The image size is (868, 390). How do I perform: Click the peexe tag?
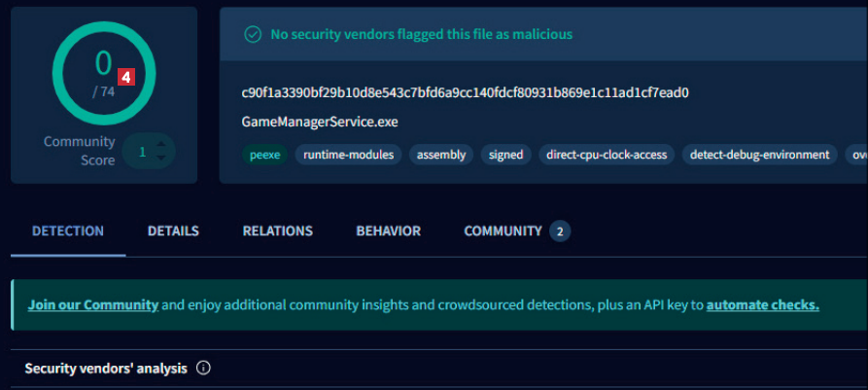click(x=264, y=154)
